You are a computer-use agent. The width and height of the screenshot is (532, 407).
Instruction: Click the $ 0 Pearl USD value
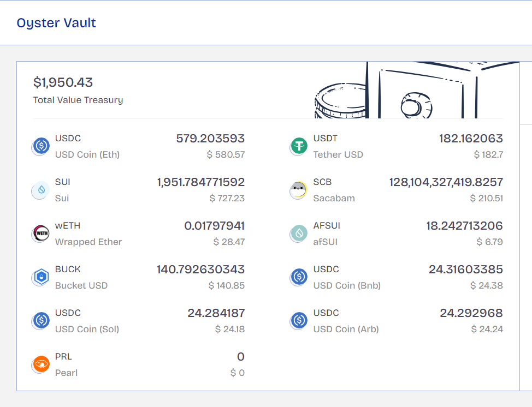coord(237,373)
